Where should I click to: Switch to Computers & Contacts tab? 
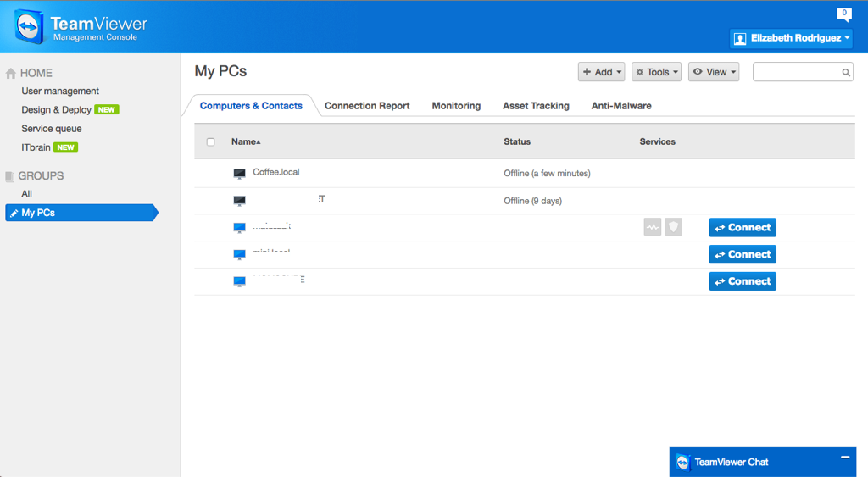click(x=251, y=106)
